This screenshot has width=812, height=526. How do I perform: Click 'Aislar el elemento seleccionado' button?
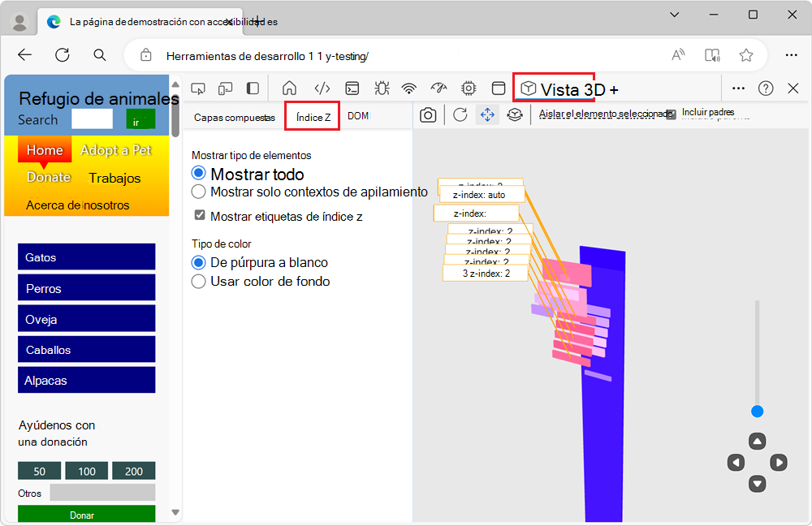point(605,114)
